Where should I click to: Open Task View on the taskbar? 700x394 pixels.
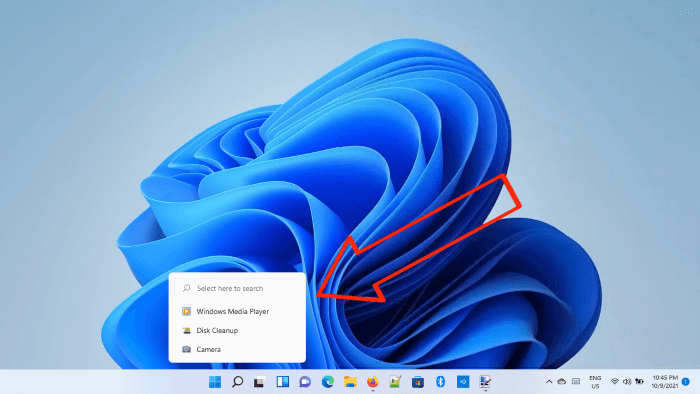coord(260,382)
